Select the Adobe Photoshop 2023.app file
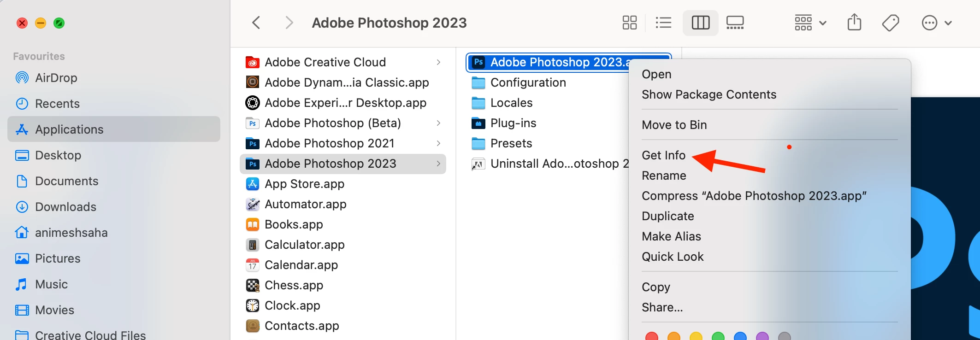 (x=549, y=62)
